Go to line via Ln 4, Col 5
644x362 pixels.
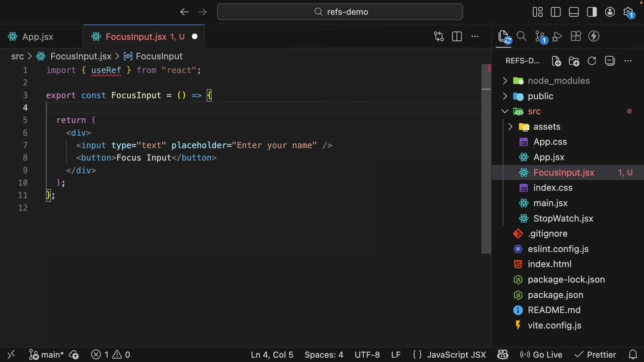coord(272,355)
